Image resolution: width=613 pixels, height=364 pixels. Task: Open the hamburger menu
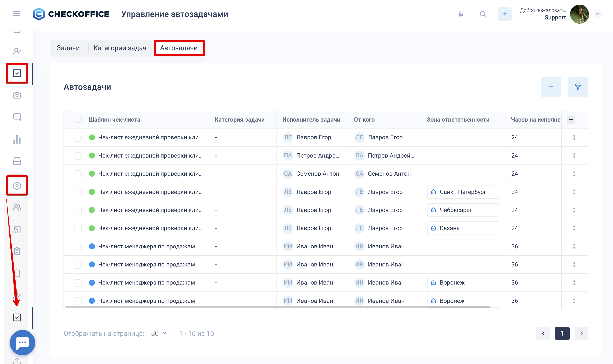point(16,14)
